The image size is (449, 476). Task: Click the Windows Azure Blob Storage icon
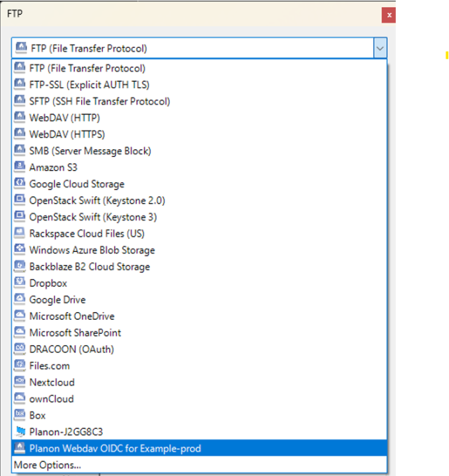point(20,249)
